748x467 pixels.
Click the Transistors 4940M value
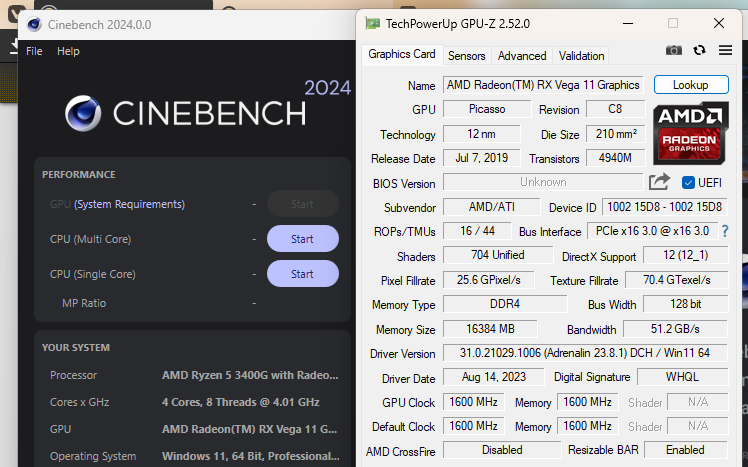pos(615,158)
